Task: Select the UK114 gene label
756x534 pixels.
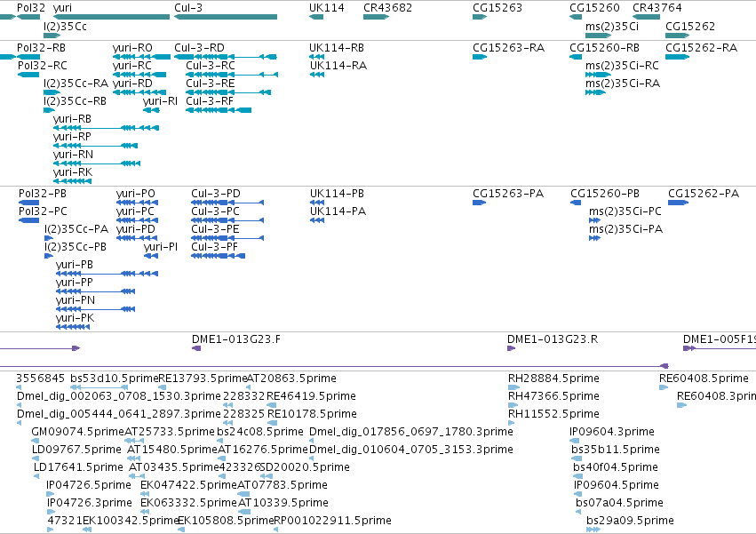Action: (326, 8)
